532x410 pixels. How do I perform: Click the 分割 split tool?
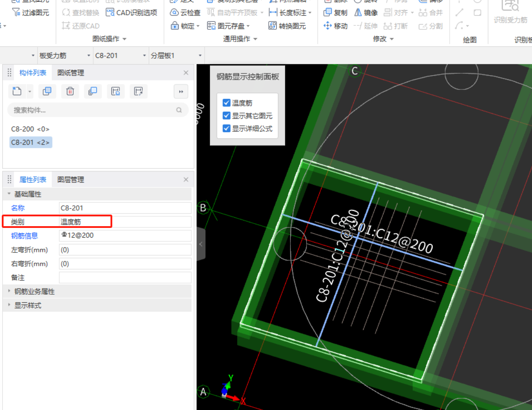point(431,26)
